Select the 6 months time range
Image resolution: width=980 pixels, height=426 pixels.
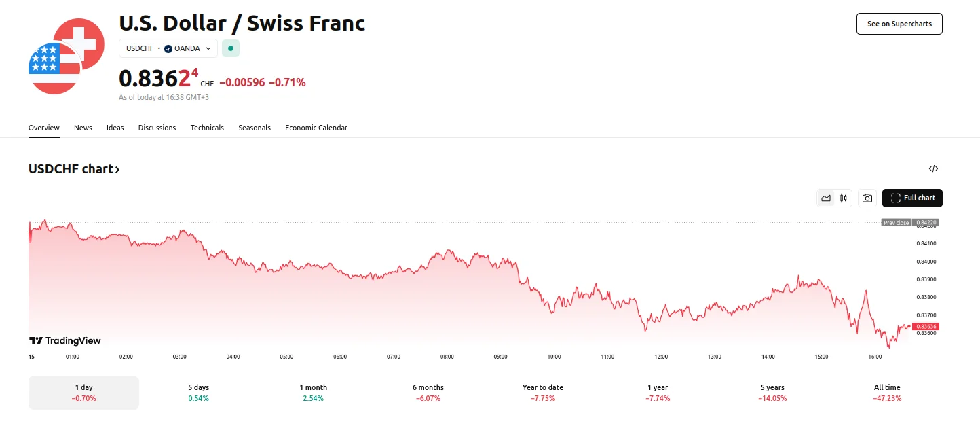pyautogui.click(x=428, y=393)
